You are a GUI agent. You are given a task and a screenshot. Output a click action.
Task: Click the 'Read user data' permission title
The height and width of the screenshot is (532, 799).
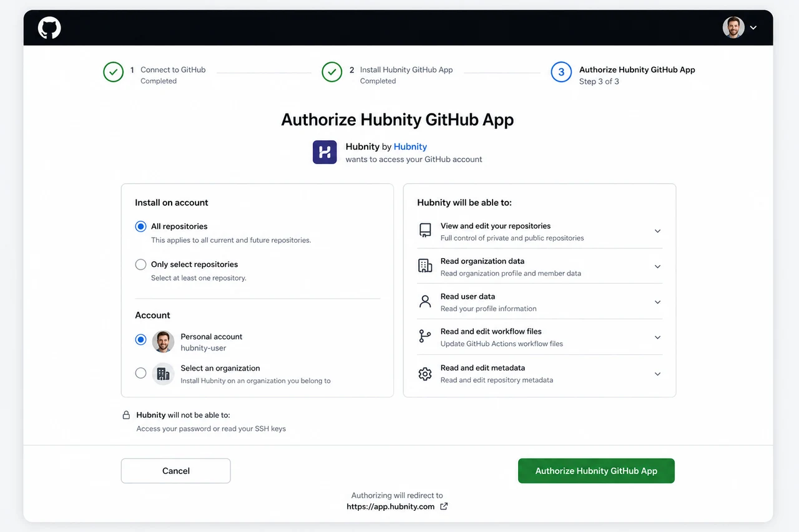[468, 296]
